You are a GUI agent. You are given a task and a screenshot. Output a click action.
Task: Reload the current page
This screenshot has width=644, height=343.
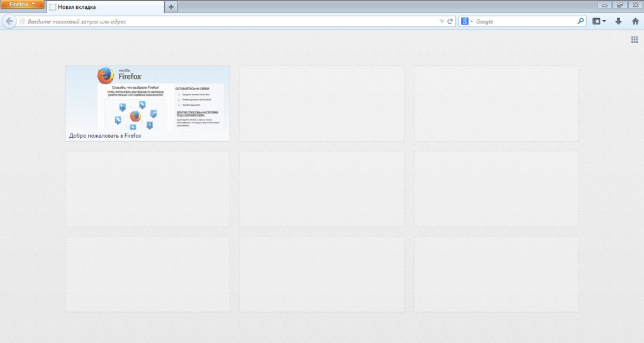[450, 21]
